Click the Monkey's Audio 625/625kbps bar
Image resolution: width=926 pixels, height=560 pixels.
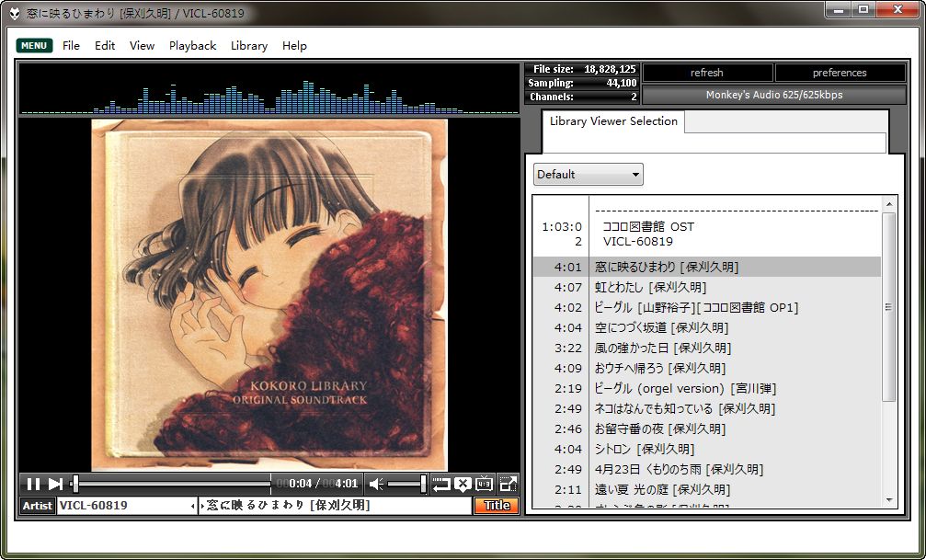pos(773,95)
